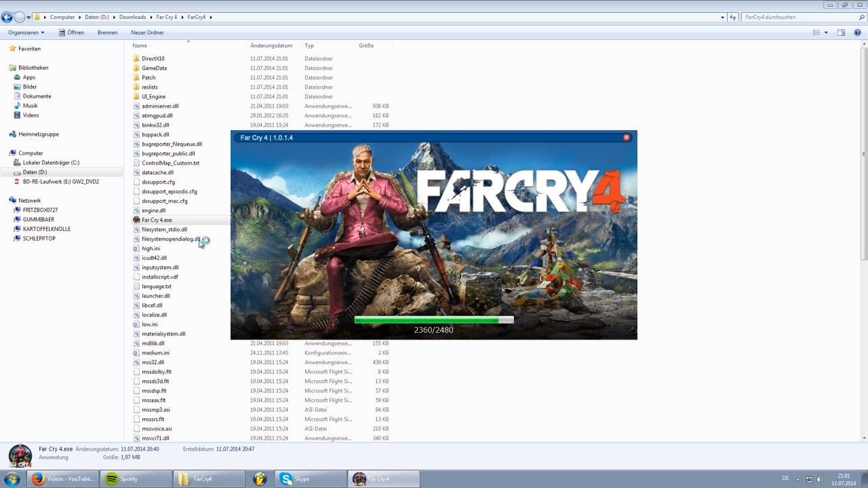Open the Explorer help icon
The height and width of the screenshot is (488, 868).
(856, 33)
